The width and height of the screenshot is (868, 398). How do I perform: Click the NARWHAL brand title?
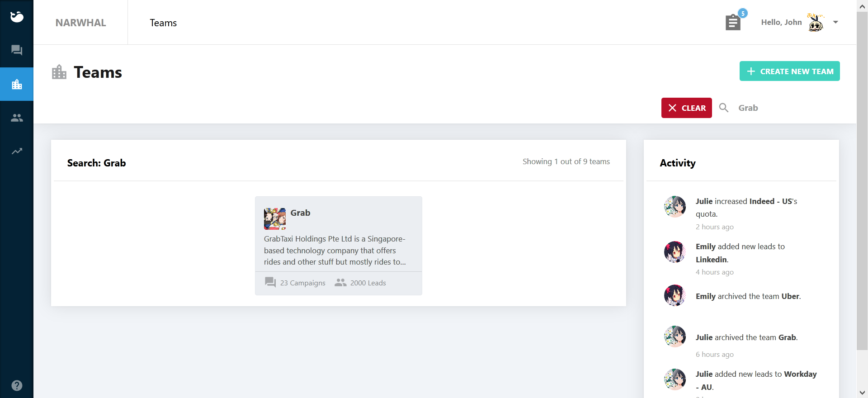[80, 23]
